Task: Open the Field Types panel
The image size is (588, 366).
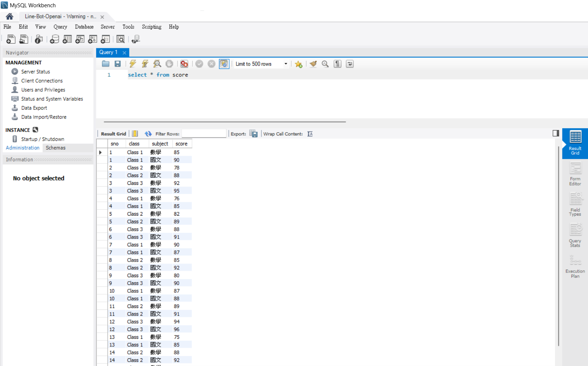Action: tap(575, 205)
